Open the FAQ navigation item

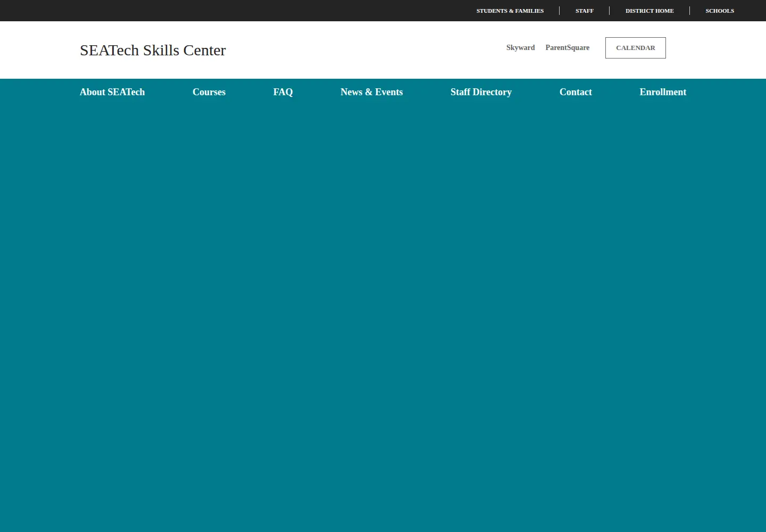pos(283,92)
